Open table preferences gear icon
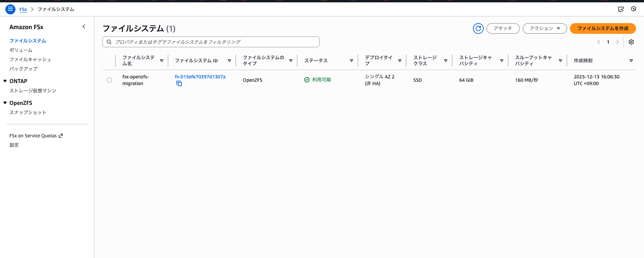The width and height of the screenshot is (644, 258). [x=631, y=42]
